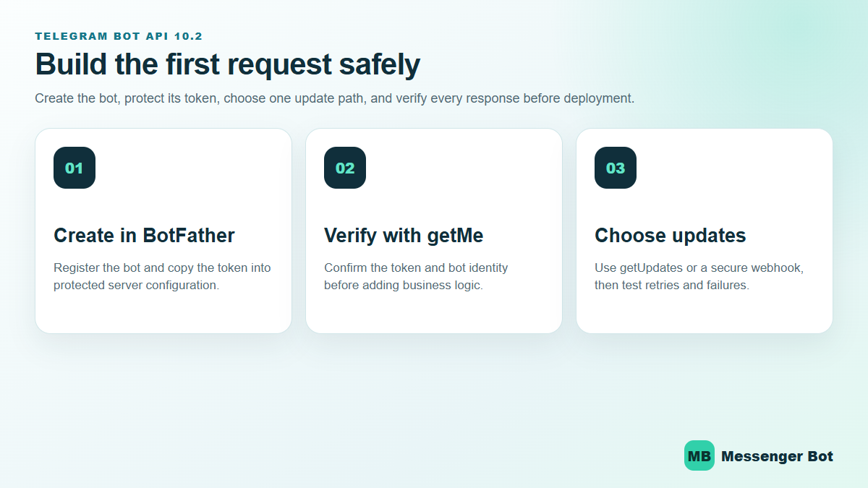Click the "Confirm the token and bot identity" description
This screenshot has width=868, height=488.
tap(416, 276)
